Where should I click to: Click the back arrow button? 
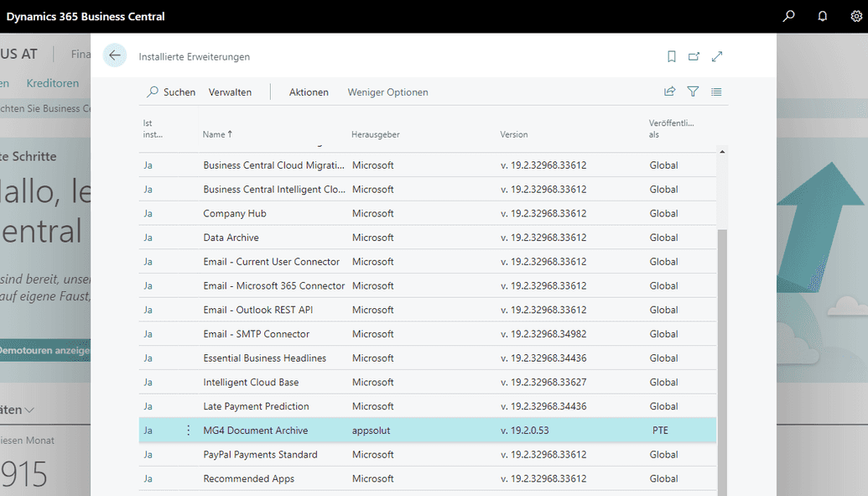115,55
